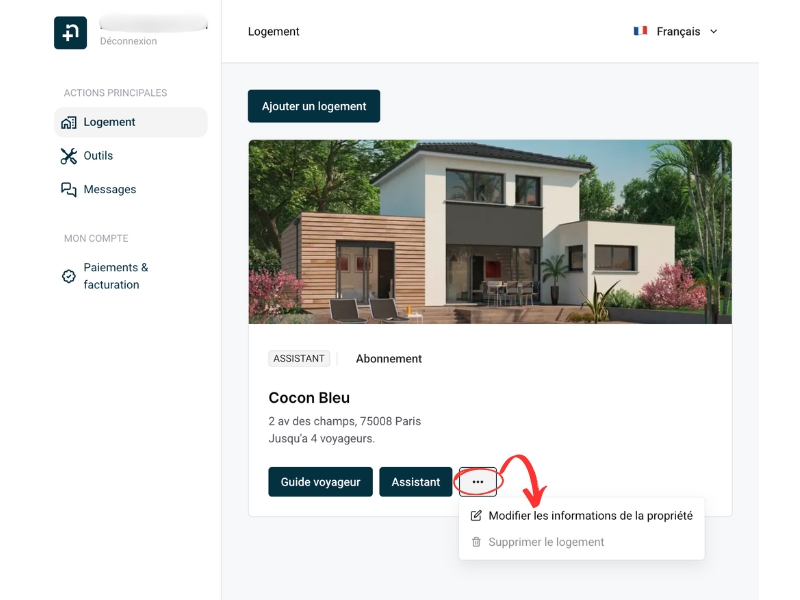Click the French flag icon
800x600 pixels.
pyautogui.click(x=640, y=31)
